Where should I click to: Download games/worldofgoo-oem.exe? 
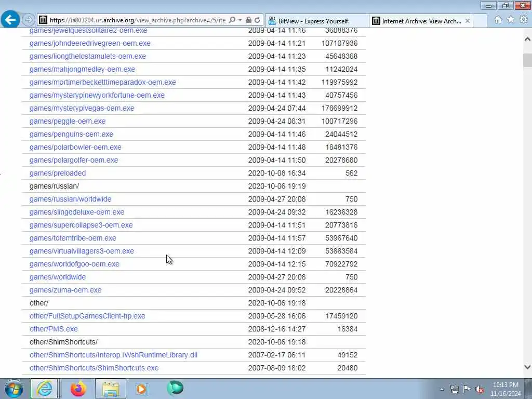[74, 264]
